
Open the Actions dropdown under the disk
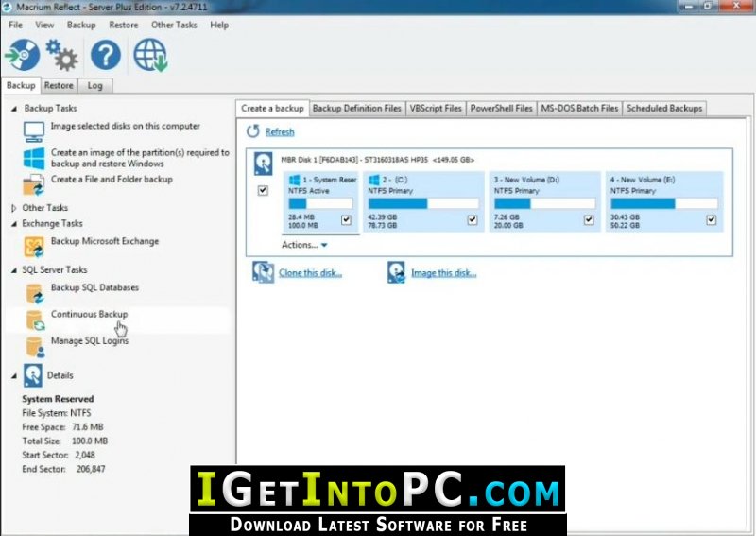304,245
